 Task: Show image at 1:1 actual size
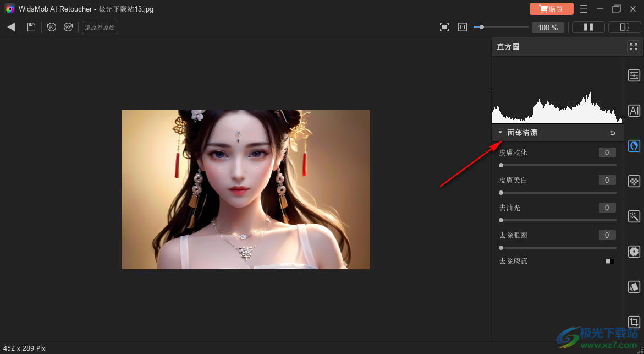coord(463,27)
